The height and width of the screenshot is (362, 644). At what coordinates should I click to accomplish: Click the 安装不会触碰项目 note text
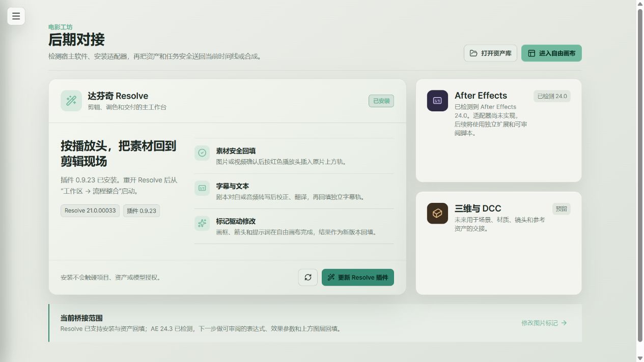click(x=110, y=278)
